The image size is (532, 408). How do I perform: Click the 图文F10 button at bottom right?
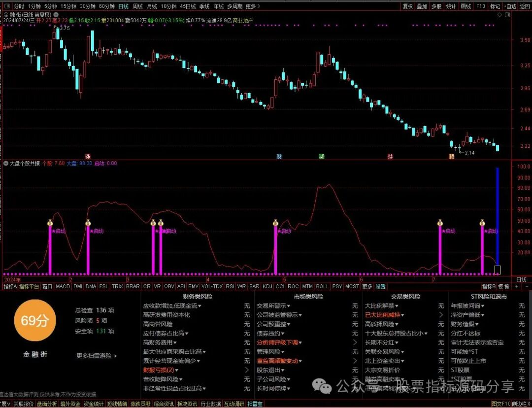point(501,404)
